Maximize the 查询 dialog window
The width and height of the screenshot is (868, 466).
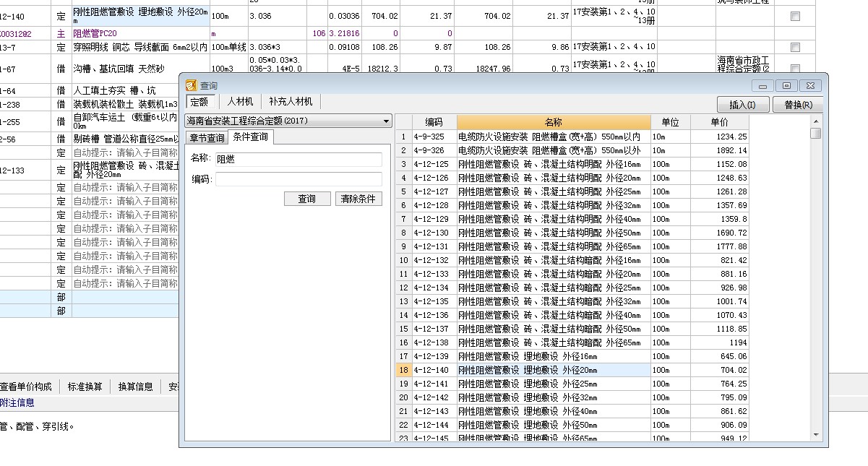787,85
